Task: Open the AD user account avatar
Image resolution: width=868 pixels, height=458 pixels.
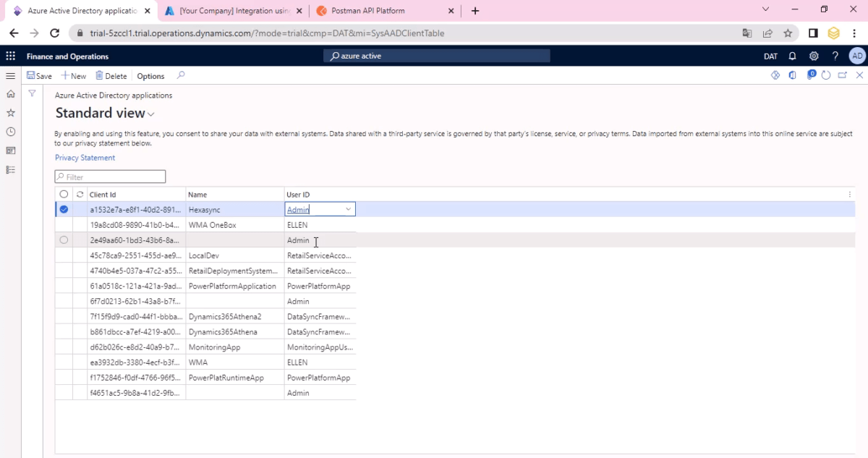Action: (x=856, y=56)
